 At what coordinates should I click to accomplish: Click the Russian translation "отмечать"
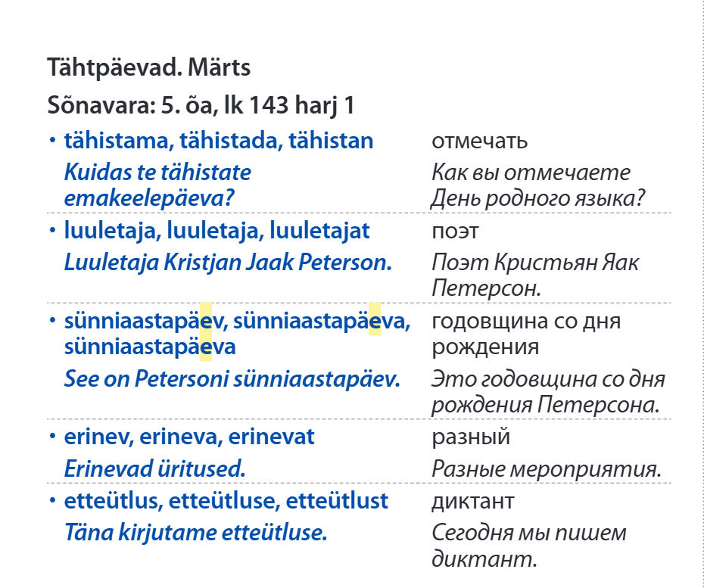pyautogui.click(x=479, y=141)
